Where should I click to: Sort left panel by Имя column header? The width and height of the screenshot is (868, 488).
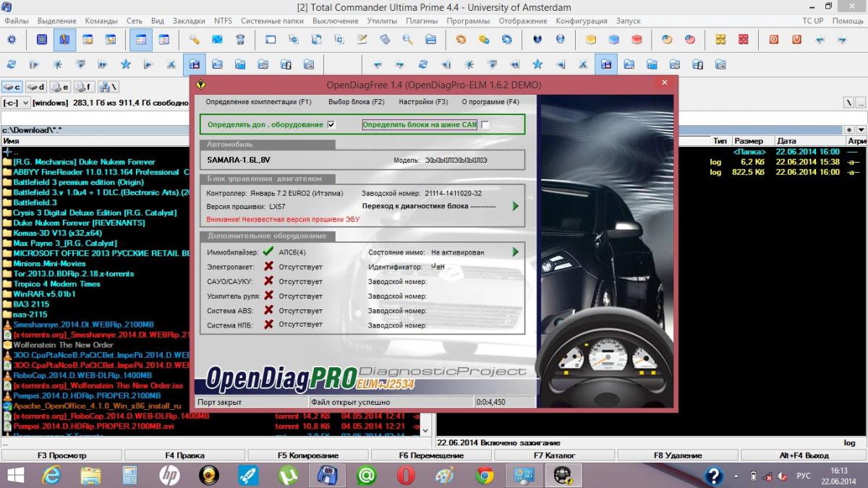coord(94,141)
